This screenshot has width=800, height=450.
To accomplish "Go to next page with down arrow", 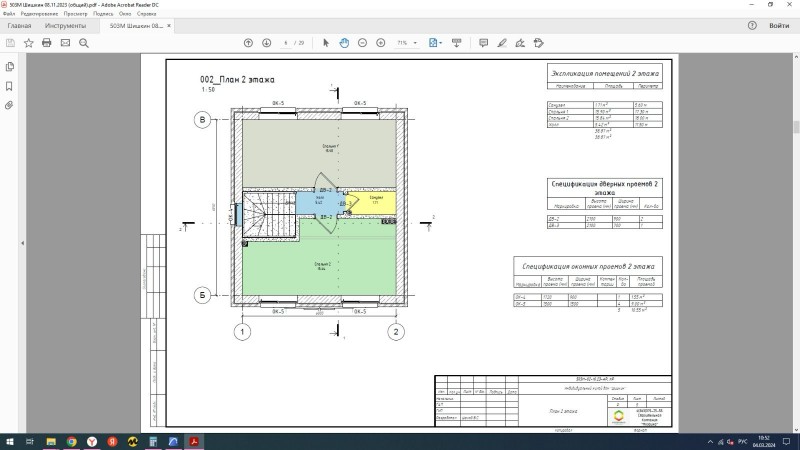I will pyautogui.click(x=266, y=43).
